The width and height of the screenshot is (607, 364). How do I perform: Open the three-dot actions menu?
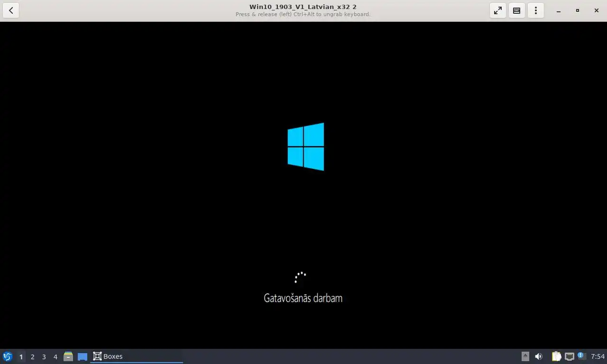pyautogui.click(x=536, y=10)
